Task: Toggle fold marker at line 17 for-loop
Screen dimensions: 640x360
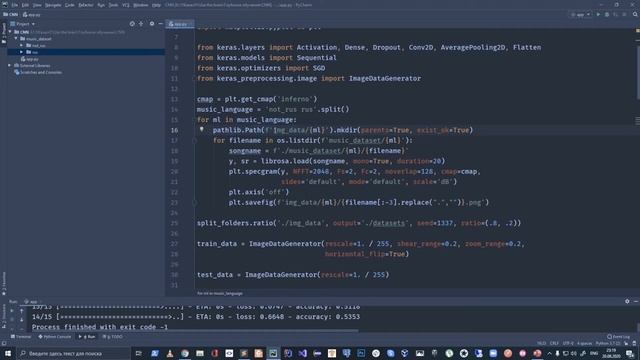Action: click(195, 140)
